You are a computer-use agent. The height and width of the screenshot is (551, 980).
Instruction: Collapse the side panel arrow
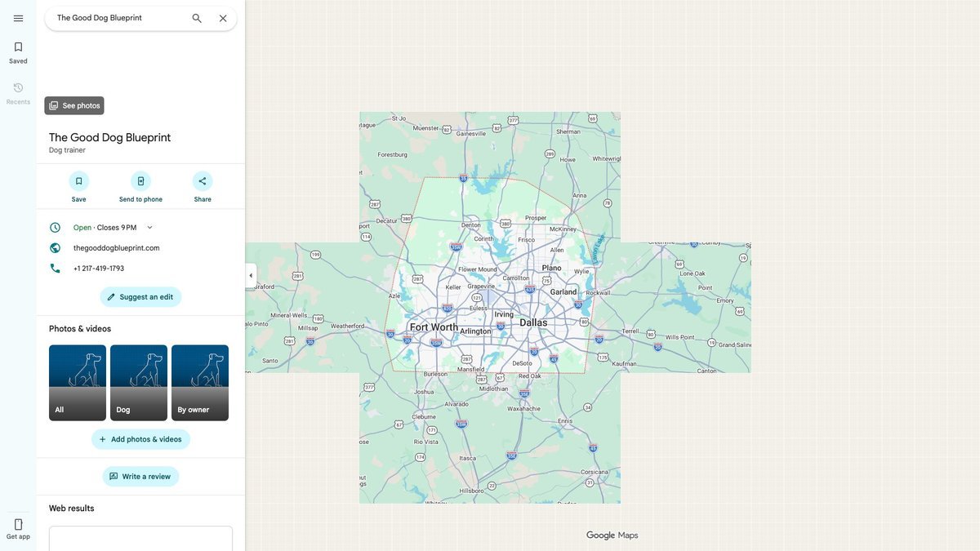tap(251, 276)
